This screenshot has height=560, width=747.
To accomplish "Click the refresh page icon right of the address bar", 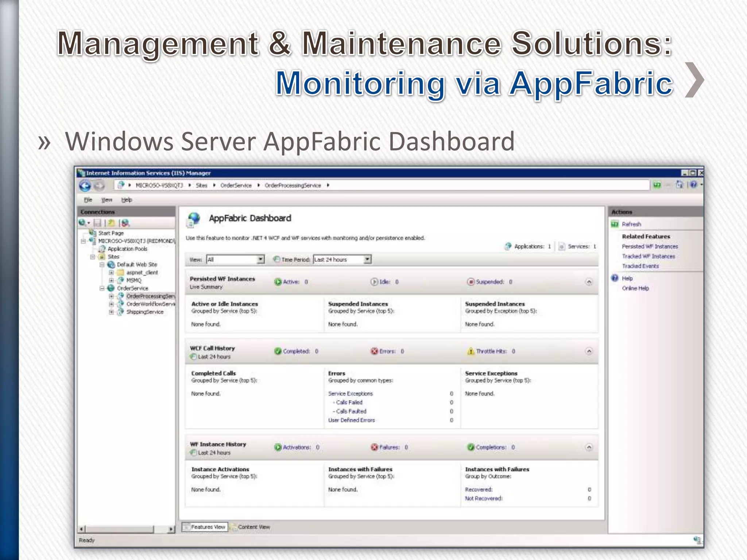I will tap(657, 185).
